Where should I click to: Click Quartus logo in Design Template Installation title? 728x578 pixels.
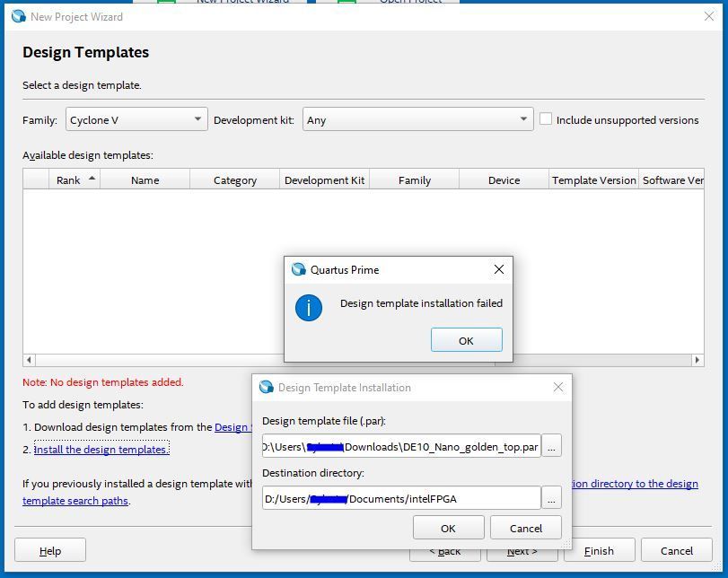point(266,387)
